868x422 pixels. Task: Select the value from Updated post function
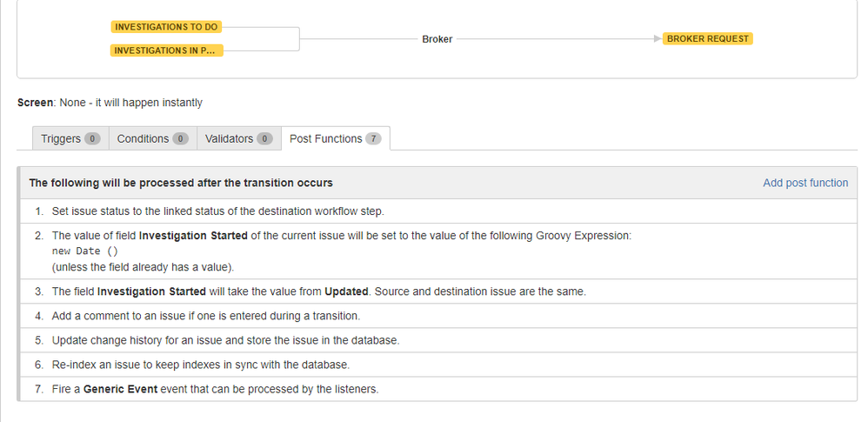click(318, 291)
